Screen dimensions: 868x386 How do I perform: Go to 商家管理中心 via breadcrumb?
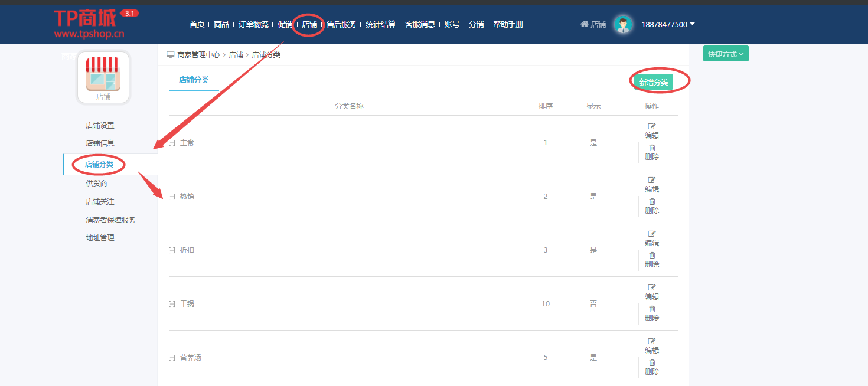coord(198,54)
